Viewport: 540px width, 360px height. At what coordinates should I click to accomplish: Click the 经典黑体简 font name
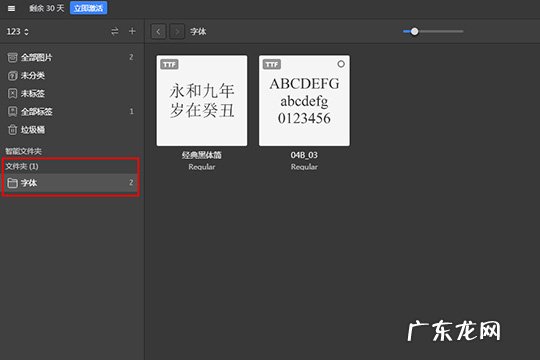(x=202, y=155)
